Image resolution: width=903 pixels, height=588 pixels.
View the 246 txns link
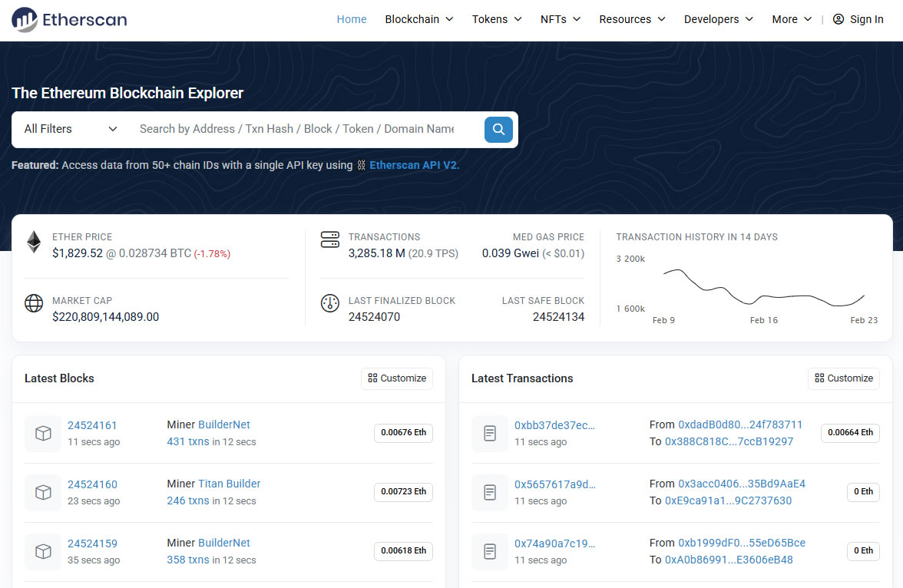pos(187,501)
